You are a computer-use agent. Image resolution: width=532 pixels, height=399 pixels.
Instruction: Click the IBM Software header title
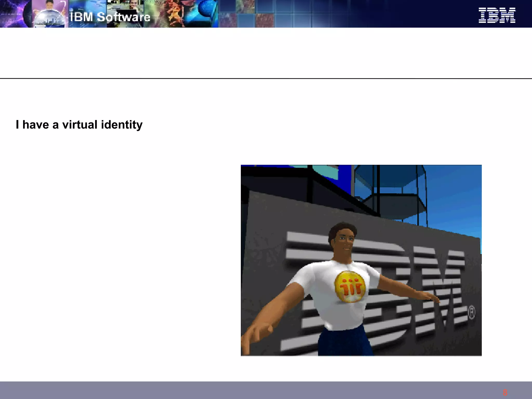[x=110, y=17]
